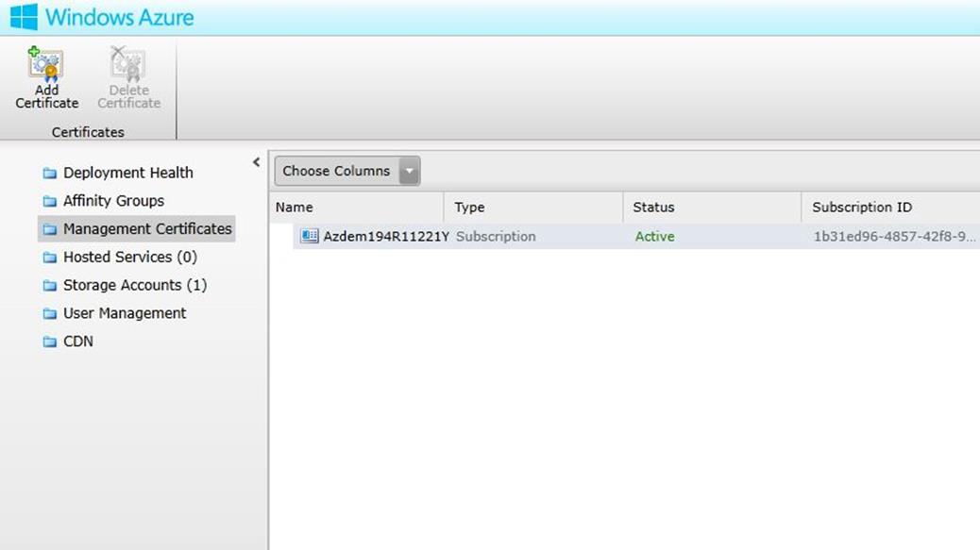Select the Azdem194R11221Y certificate name

point(386,237)
